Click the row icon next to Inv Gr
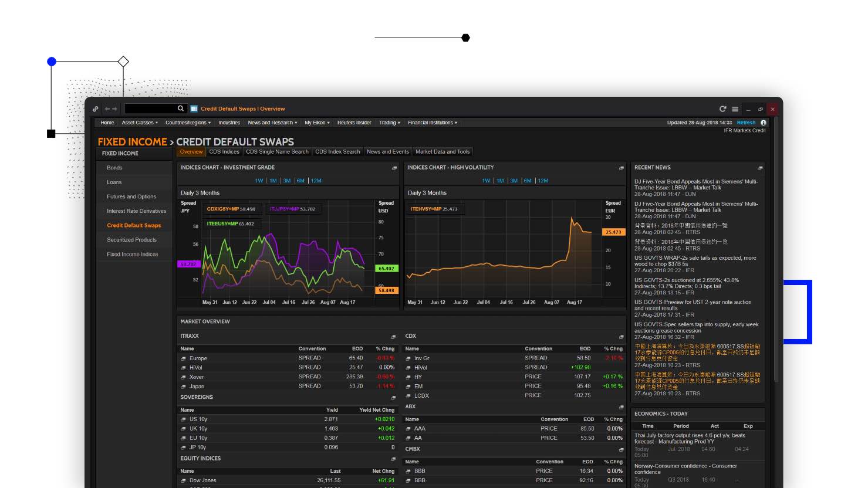Viewport: 868px width, 488px height. click(408, 358)
